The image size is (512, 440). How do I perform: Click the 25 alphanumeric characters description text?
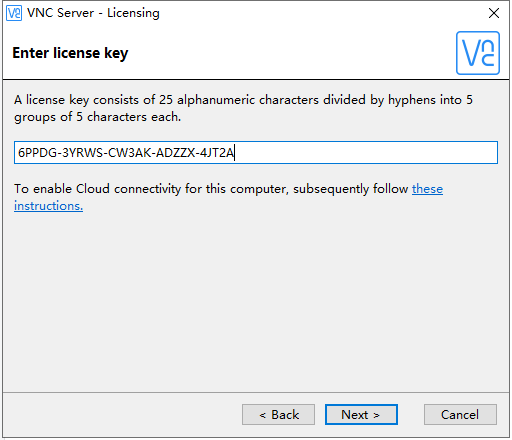(243, 108)
